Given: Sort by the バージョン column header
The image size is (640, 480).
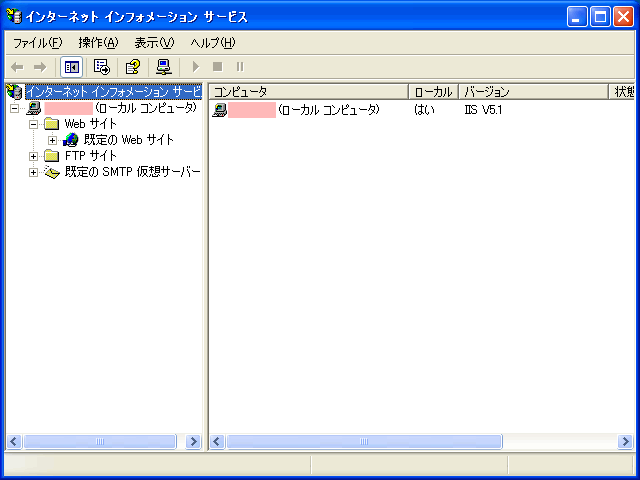Looking at the screenshot, I should pos(532,92).
